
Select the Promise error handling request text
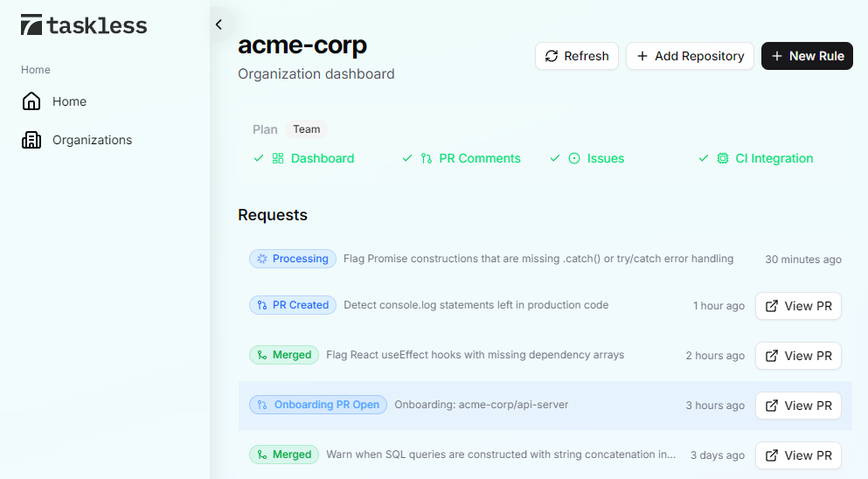pos(538,259)
